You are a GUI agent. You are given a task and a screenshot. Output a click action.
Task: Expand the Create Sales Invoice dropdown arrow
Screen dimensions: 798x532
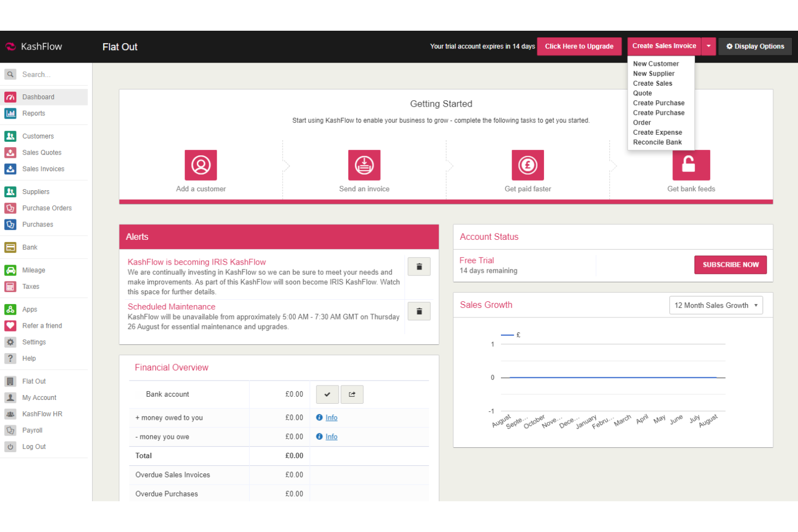pyautogui.click(x=708, y=46)
